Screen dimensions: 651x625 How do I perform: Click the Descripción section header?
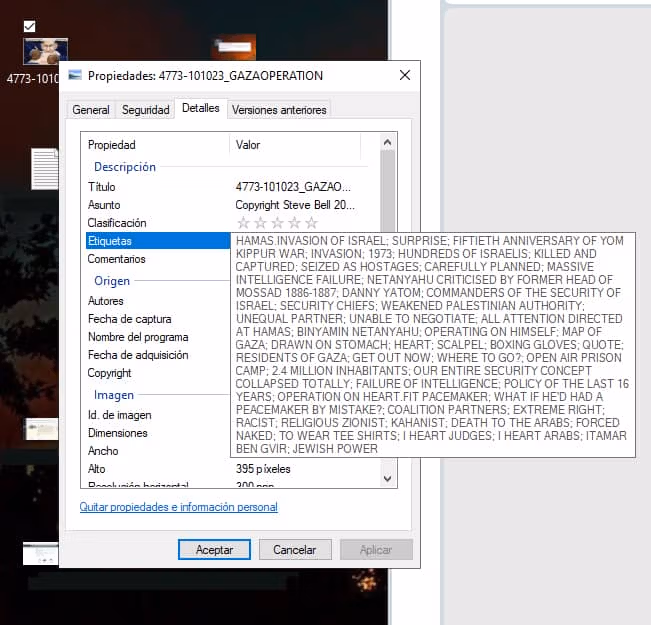tap(125, 167)
